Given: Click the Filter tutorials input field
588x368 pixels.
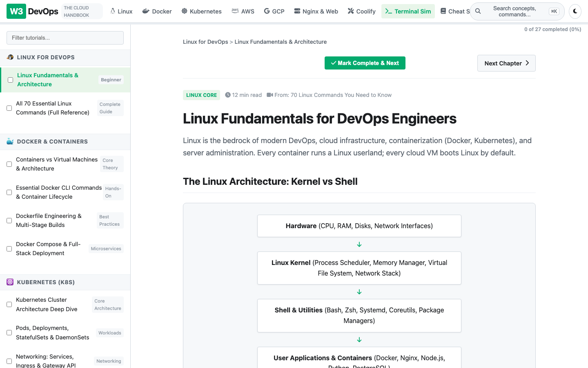Looking at the screenshot, I should tap(65, 38).
